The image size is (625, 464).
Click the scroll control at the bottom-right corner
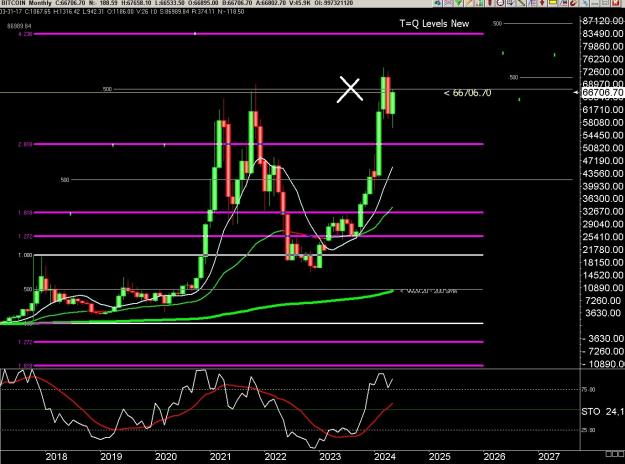click(615, 454)
